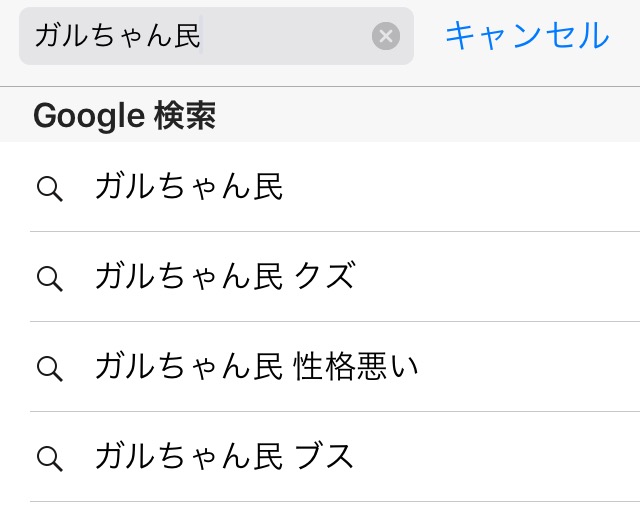Click magnifier icon beside the ブス suggestion
Image resolution: width=640 pixels, height=530 pixels.
pyautogui.click(x=50, y=459)
